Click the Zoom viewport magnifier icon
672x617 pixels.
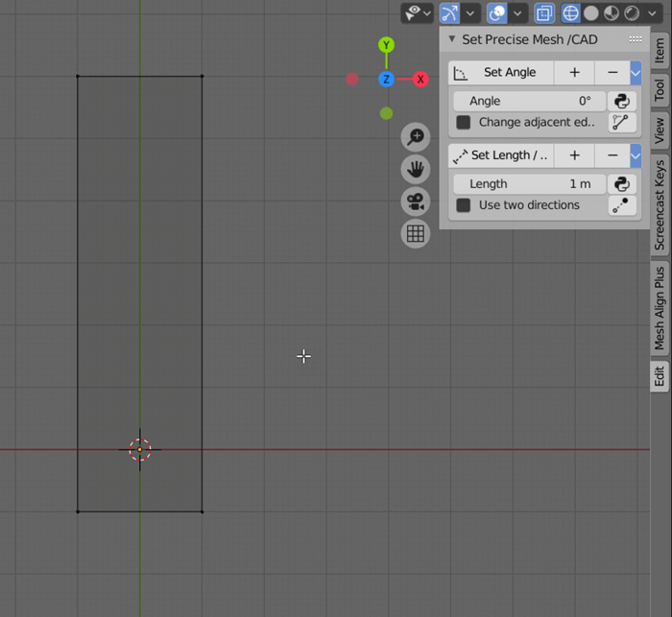[416, 137]
